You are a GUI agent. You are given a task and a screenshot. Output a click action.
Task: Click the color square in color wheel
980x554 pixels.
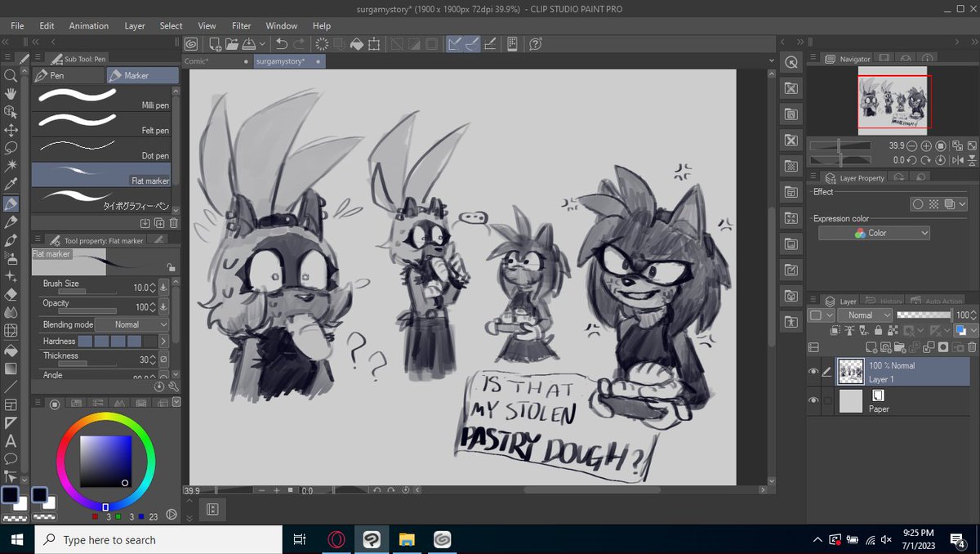105,462
